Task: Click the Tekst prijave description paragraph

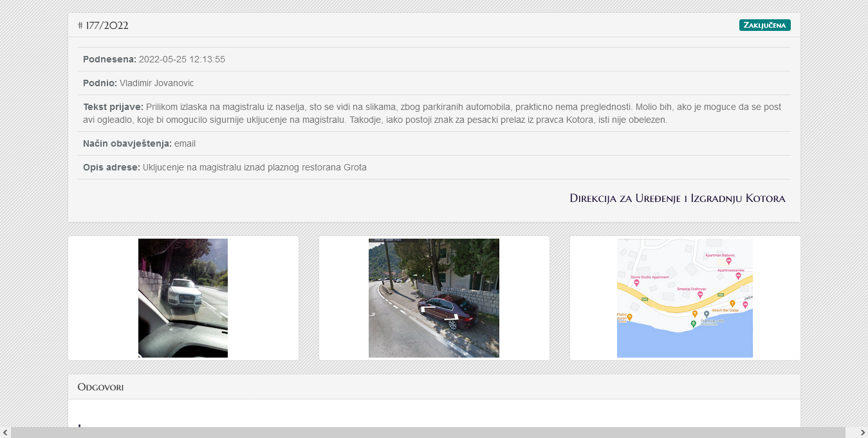Action: pos(434,113)
